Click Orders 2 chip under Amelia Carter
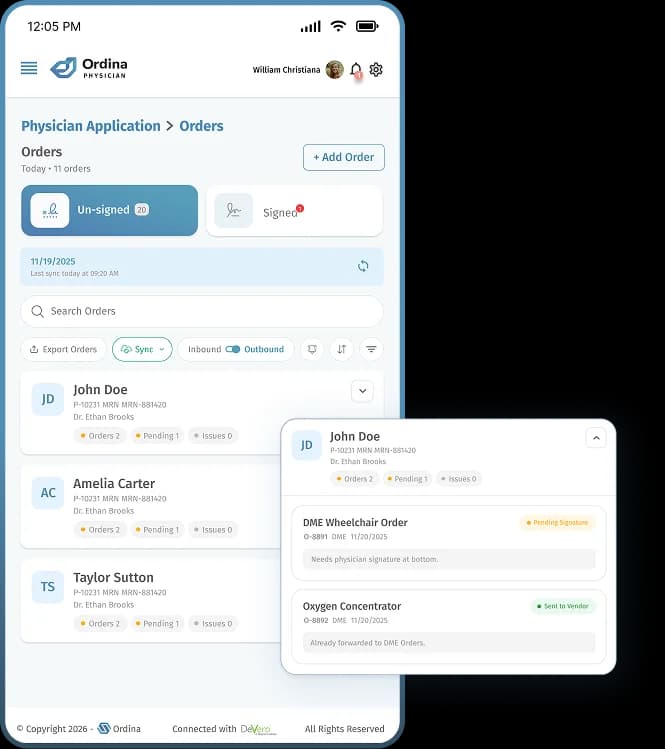The width and height of the screenshot is (665, 749). 100,530
